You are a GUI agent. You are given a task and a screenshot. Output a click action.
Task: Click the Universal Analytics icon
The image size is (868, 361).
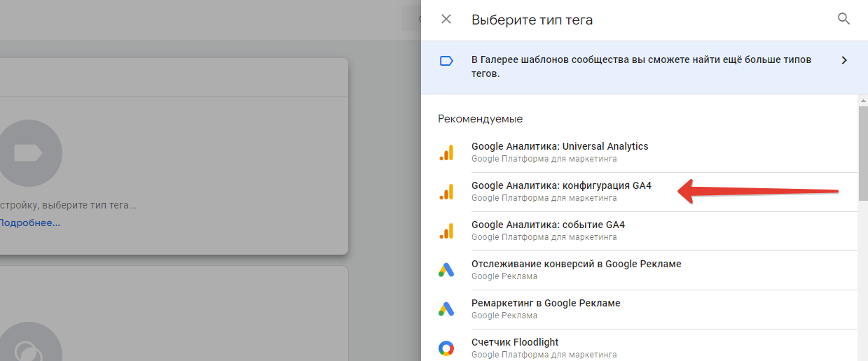(x=446, y=153)
